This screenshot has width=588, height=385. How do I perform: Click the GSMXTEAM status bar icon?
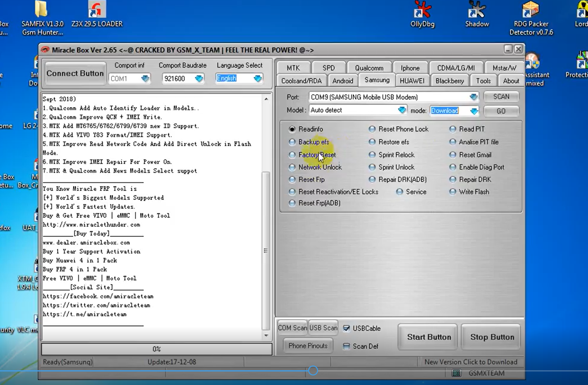point(456,373)
